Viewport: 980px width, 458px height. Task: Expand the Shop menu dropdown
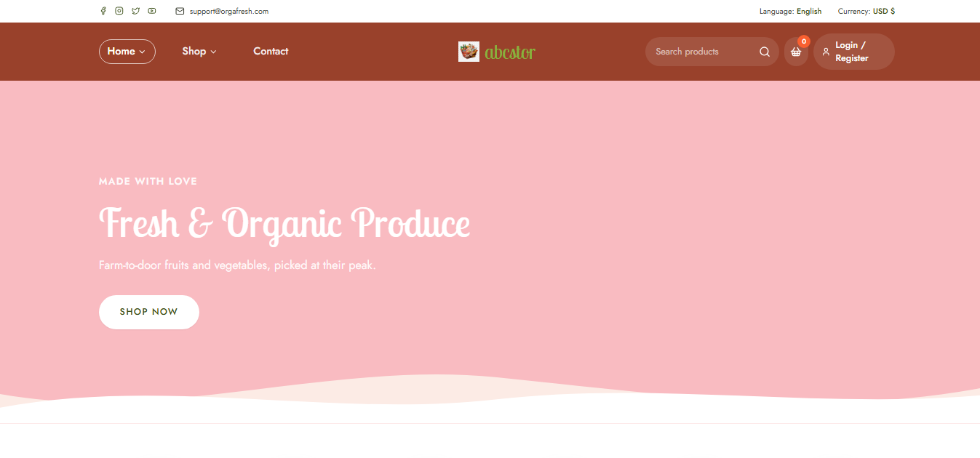[199, 52]
